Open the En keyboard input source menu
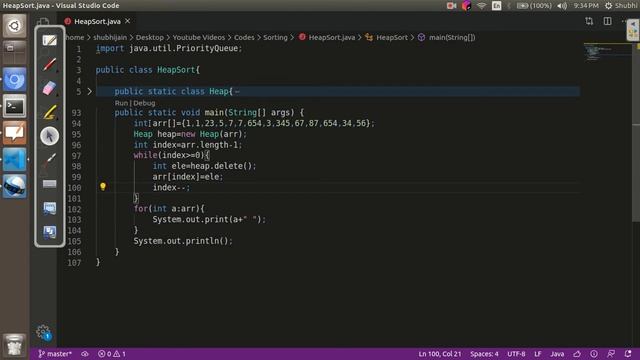The image size is (640, 360). coord(496,6)
